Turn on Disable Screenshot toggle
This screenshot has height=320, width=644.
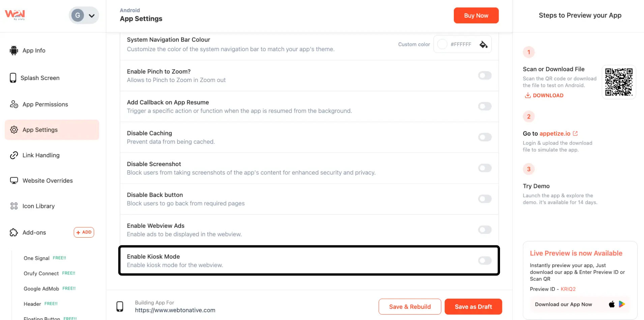[485, 168]
